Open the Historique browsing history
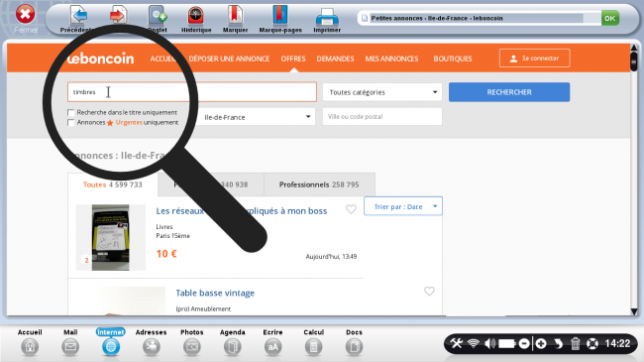Screen dimensions: 644x362 [196, 16]
